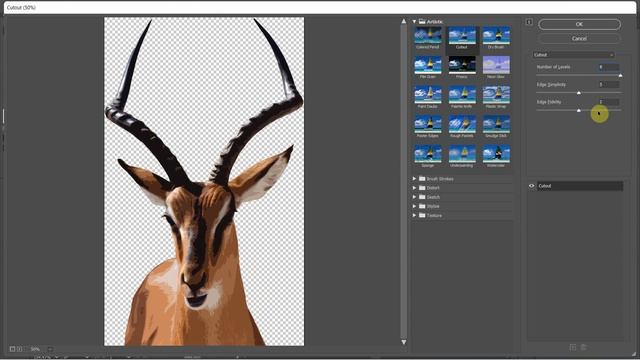Click the Distort folder icon
This screenshot has width=640, height=360.
coord(422,188)
